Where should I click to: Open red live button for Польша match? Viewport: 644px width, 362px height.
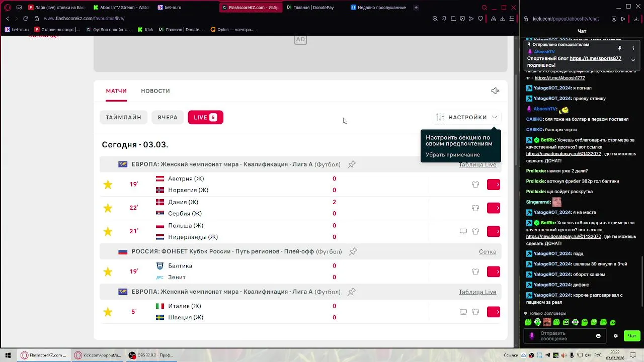pos(494,231)
